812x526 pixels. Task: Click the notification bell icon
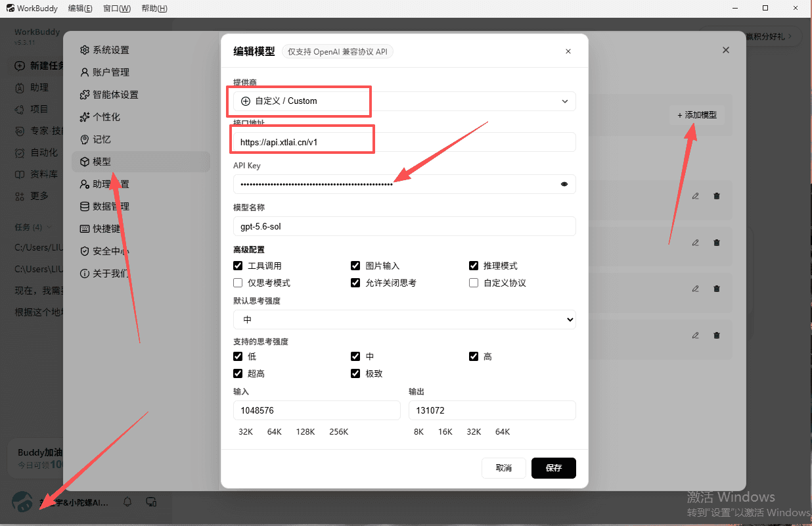(x=127, y=502)
